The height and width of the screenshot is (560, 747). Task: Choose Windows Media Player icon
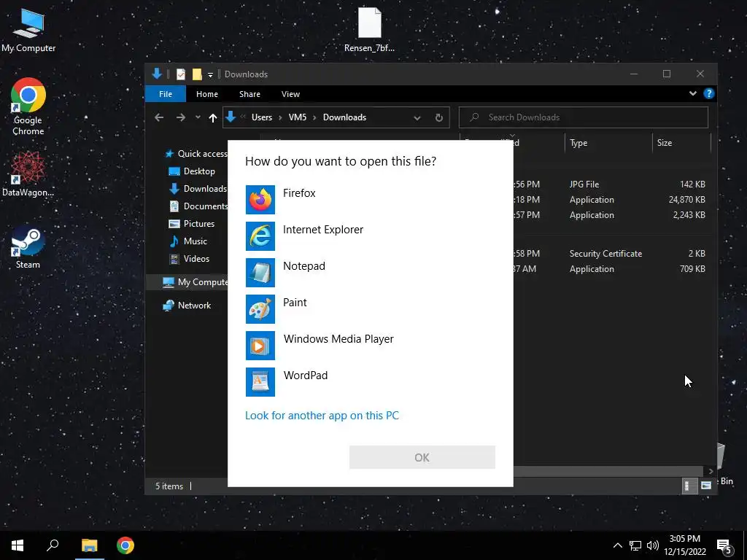(260, 345)
